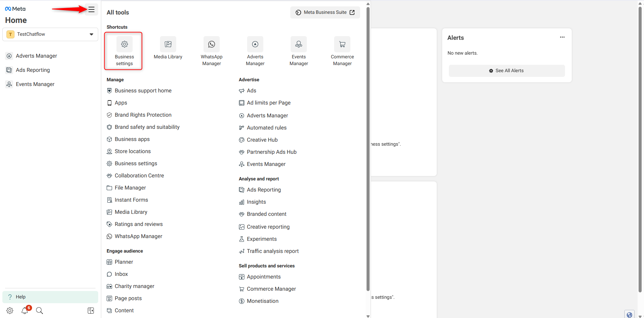This screenshot has height=318, width=644.
Task: Open Creative Hub
Action: coord(258,140)
